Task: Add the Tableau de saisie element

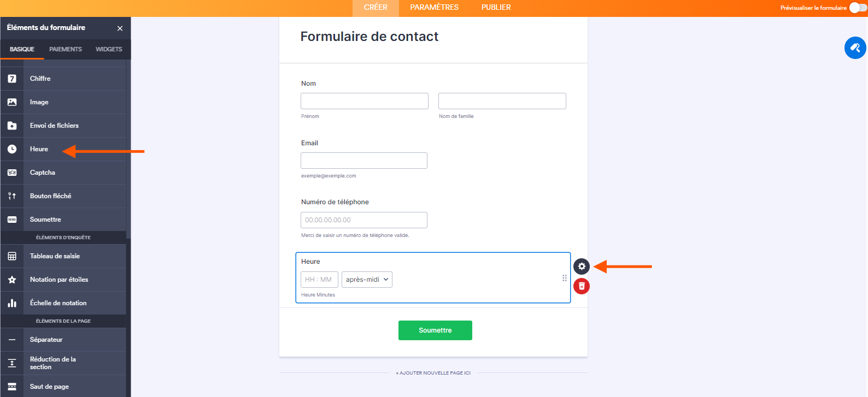Action: [x=63, y=256]
